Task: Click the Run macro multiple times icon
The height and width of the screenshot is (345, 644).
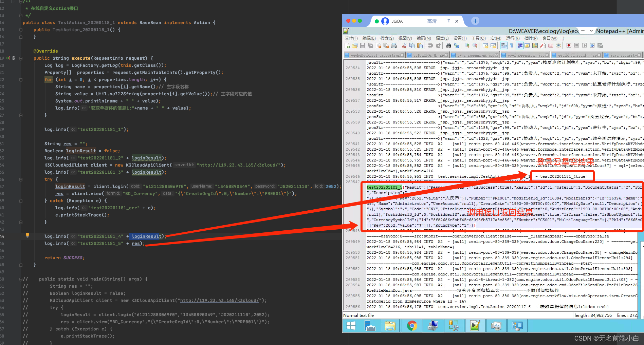Action: [592, 45]
